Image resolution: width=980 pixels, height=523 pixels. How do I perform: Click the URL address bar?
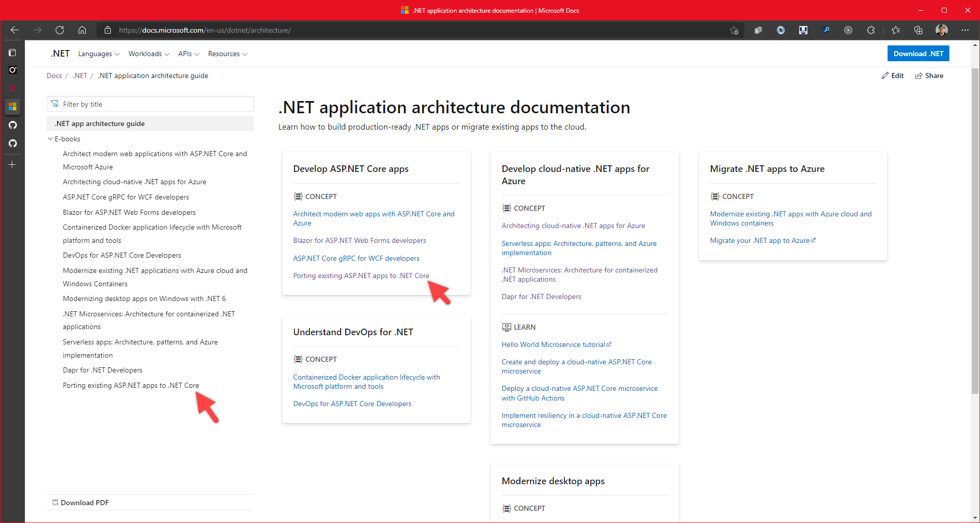click(x=419, y=30)
